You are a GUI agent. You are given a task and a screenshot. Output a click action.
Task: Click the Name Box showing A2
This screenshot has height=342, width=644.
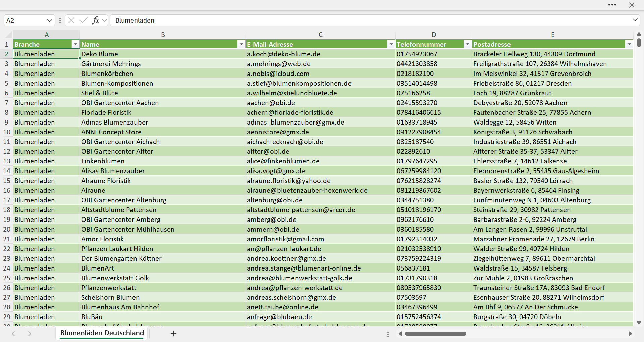click(25, 20)
